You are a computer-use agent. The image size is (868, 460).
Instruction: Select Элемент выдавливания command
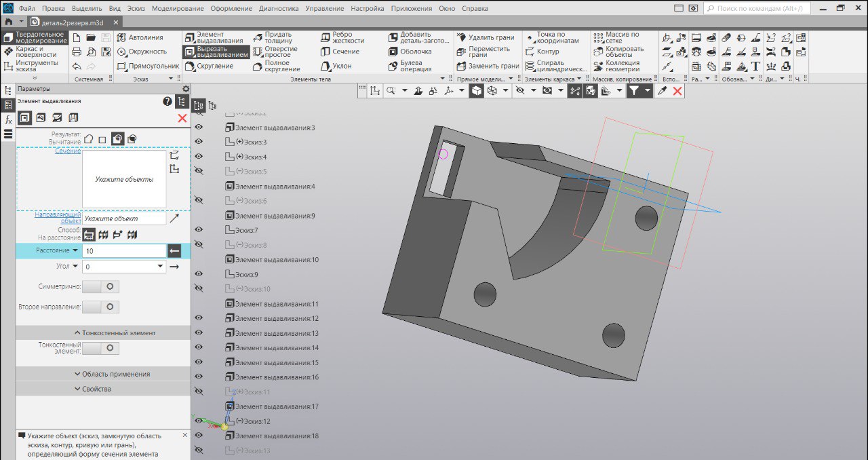[214, 37]
